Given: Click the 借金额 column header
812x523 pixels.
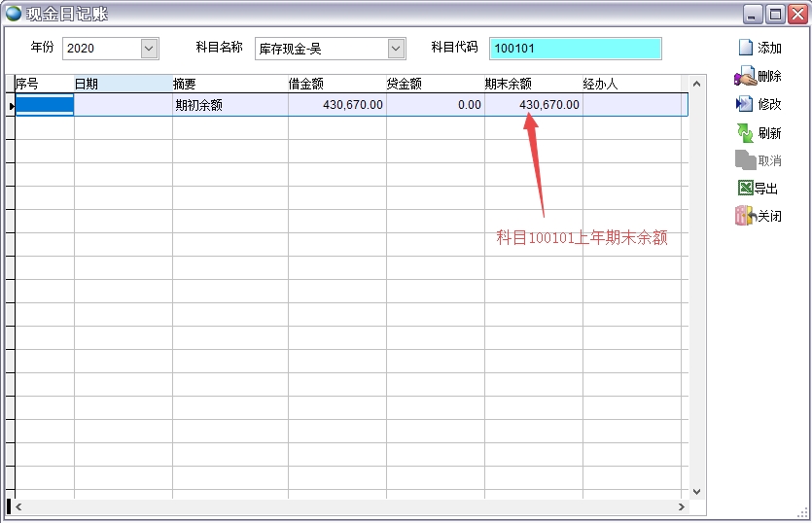Looking at the screenshot, I should [336, 84].
